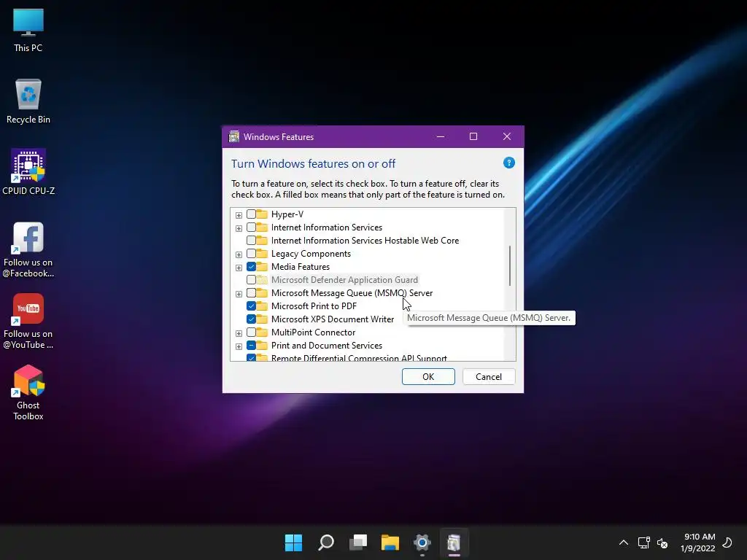Uncheck Microsoft Print to PDF

pyautogui.click(x=251, y=306)
